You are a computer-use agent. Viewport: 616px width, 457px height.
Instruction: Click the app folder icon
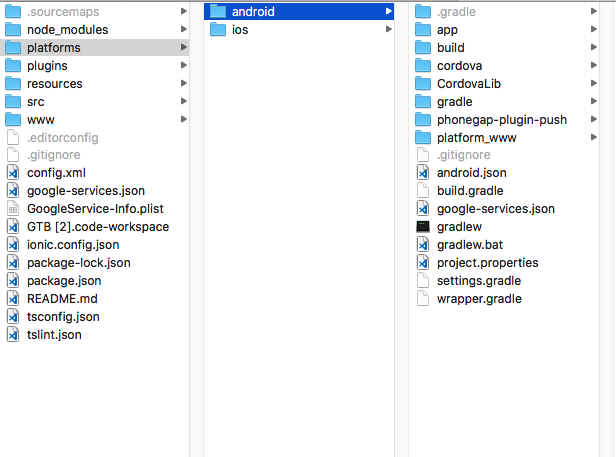423,29
